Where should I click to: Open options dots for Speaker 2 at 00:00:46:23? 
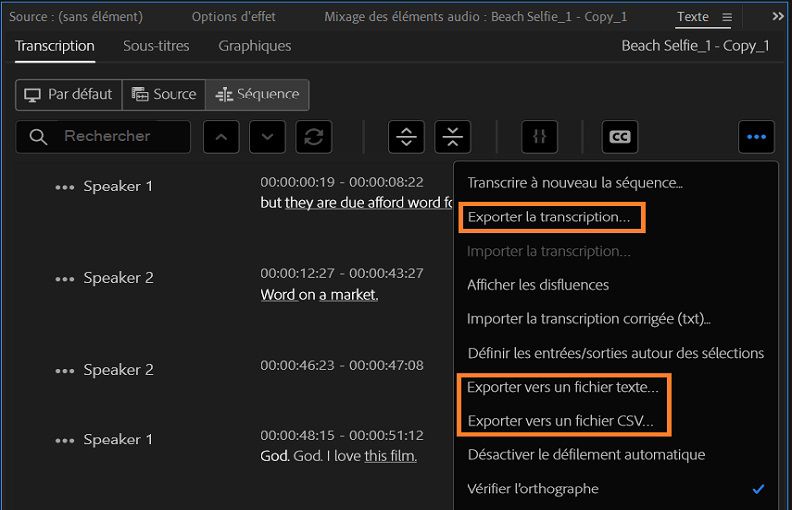point(65,371)
